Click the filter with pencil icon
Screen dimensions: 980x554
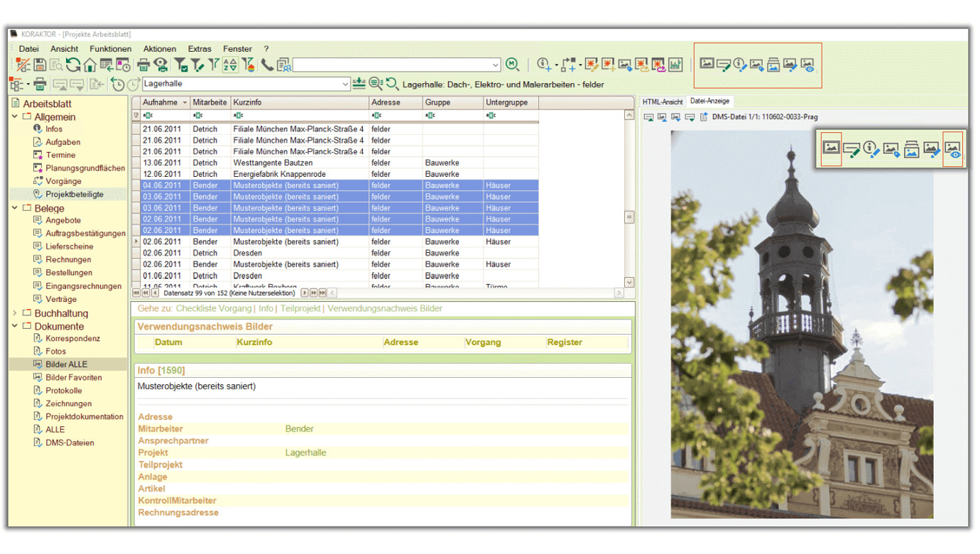coord(198,65)
